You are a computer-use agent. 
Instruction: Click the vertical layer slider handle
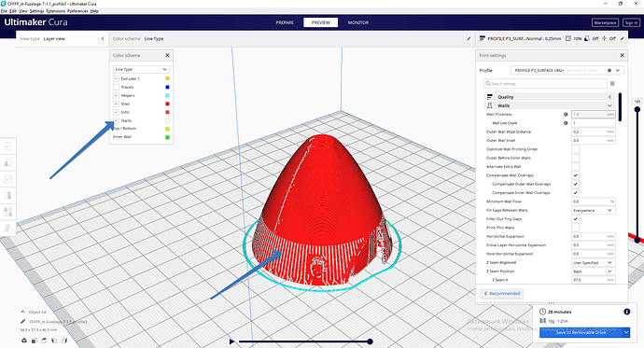(637, 109)
